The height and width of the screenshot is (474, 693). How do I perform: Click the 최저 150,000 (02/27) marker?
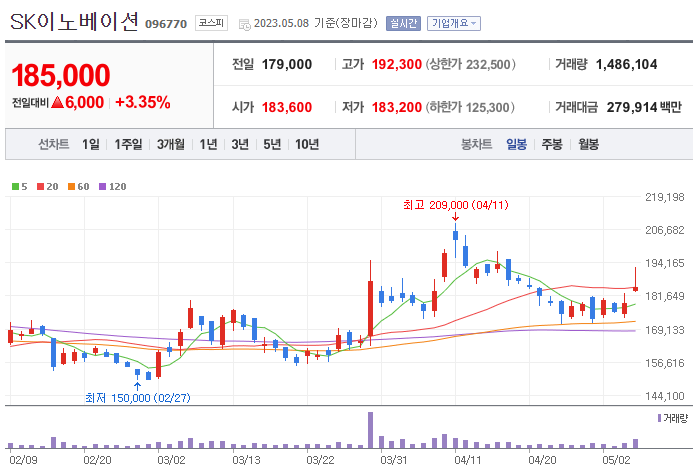pos(138,398)
